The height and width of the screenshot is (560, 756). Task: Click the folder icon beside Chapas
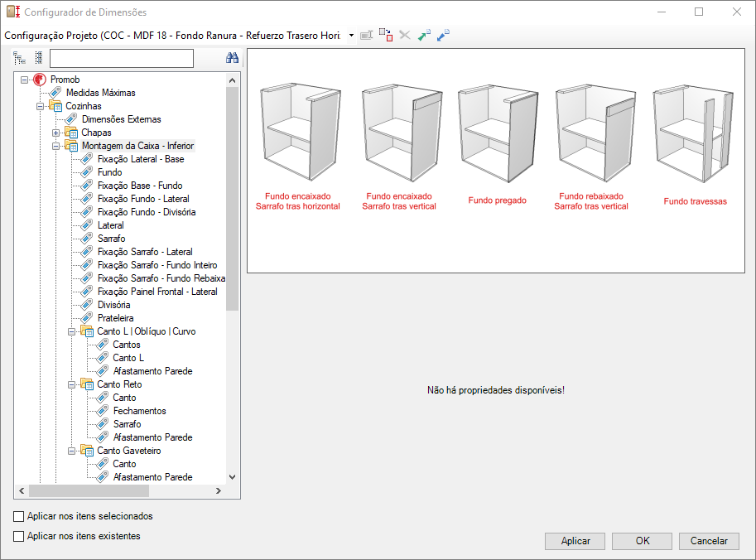(71, 133)
